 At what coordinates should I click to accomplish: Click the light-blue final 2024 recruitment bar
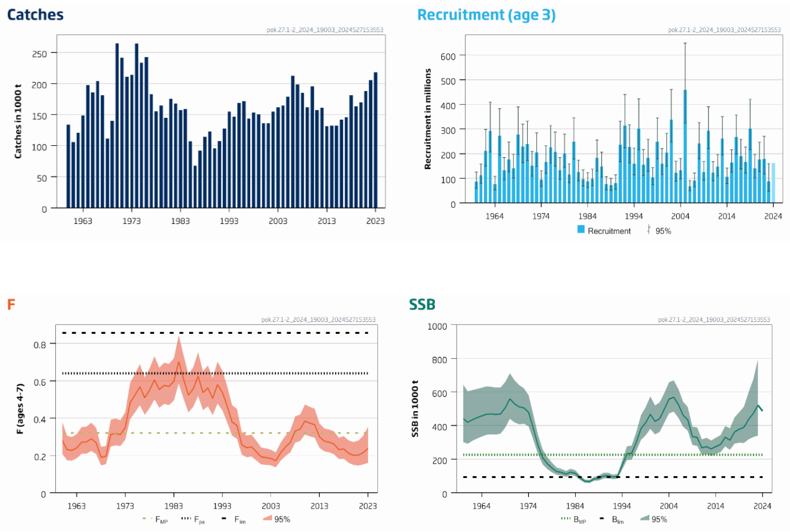(x=773, y=183)
